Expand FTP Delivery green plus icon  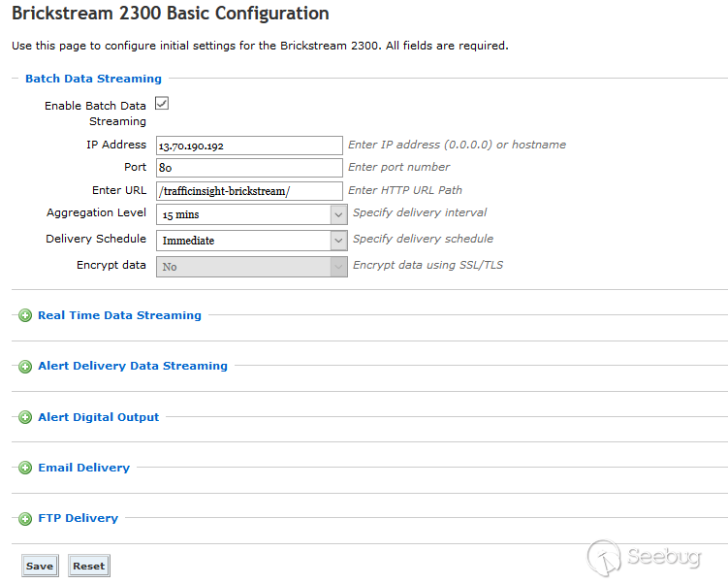click(x=25, y=518)
